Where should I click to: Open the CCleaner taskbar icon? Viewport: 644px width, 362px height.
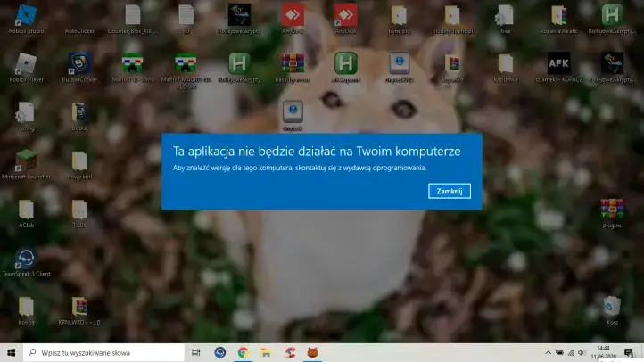point(291,352)
